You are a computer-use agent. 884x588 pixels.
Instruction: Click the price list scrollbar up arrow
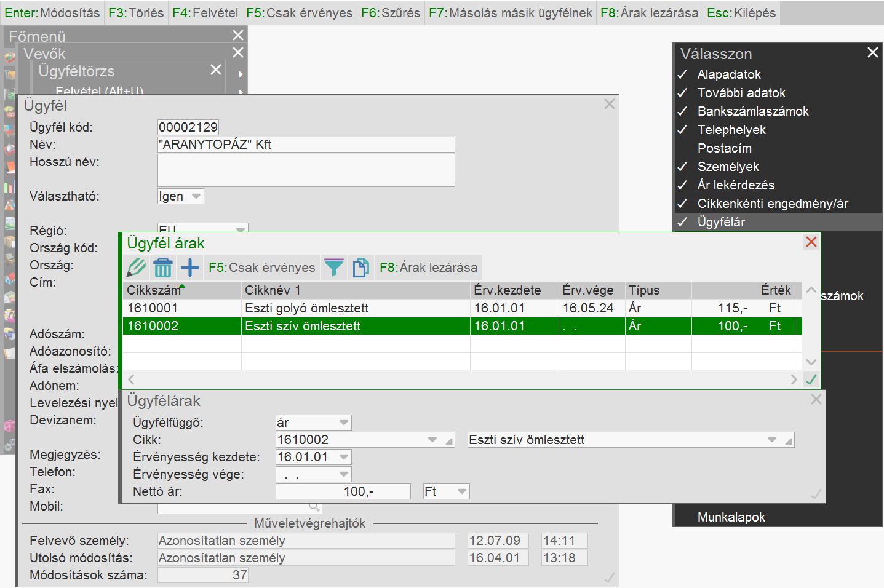811,290
